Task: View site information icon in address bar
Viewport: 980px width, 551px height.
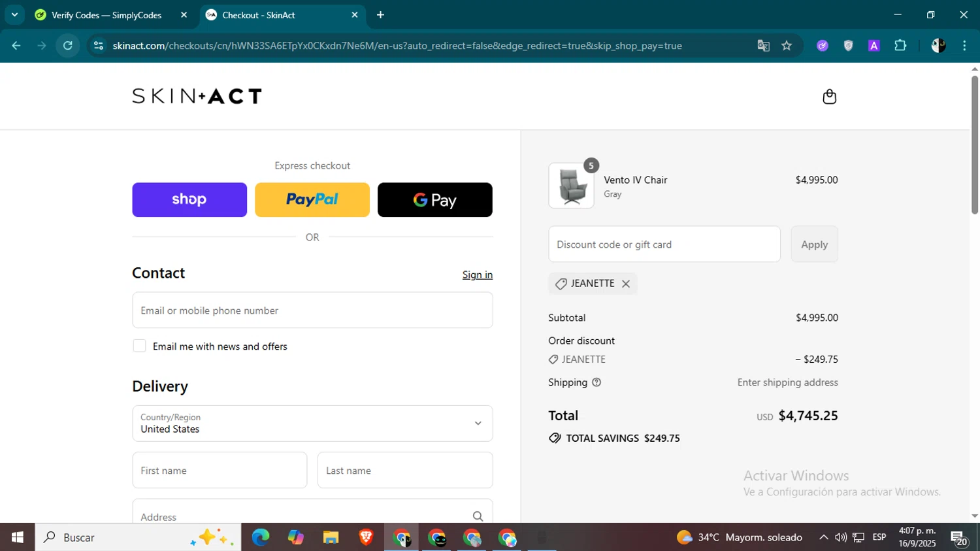Action: 99,46
